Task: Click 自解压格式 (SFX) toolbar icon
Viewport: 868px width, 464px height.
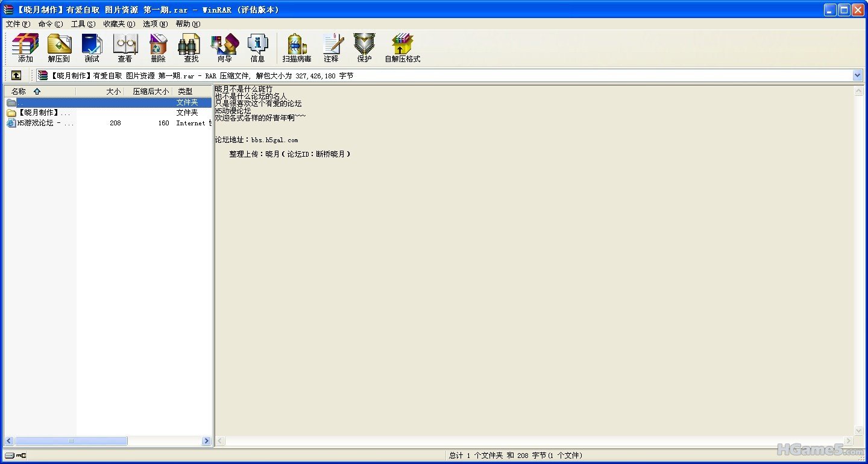Action: [402, 48]
